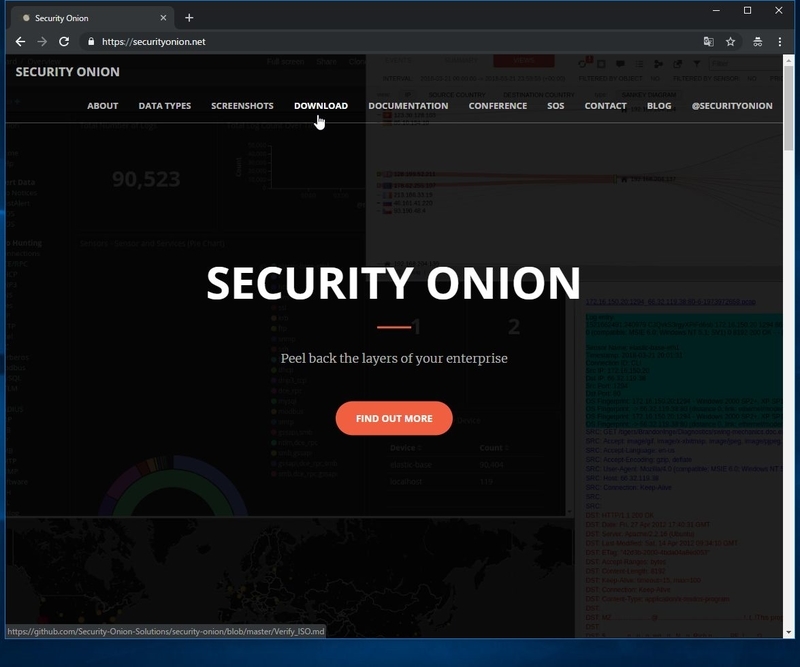Bookmark this page with the star icon
The image size is (800, 667).
click(731, 42)
